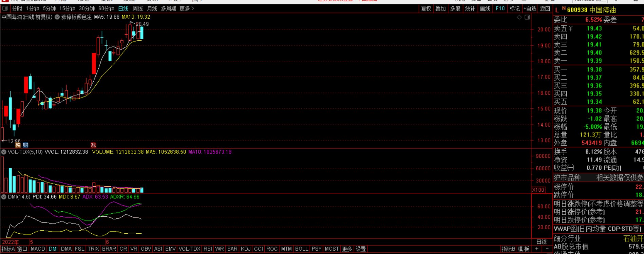Viewport: 644px width, 254px height.
Task: Click the 涨 limit-up marker under the chart
Action: point(93,145)
